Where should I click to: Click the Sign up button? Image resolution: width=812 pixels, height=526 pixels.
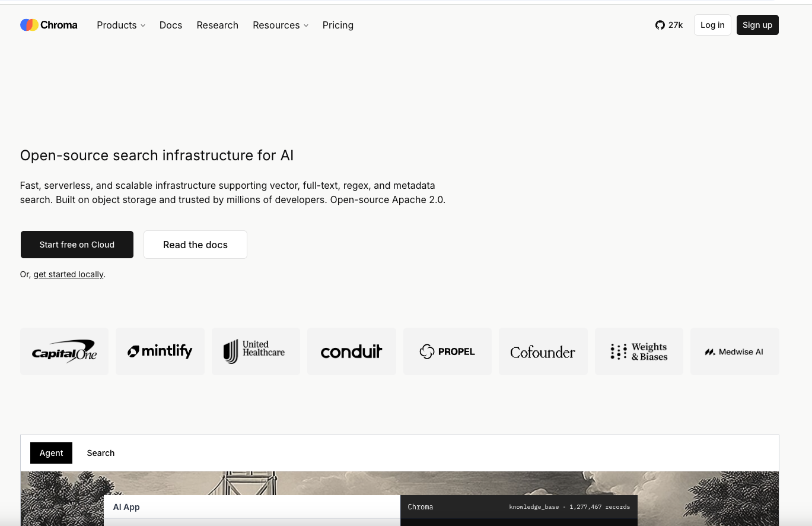(757, 25)
